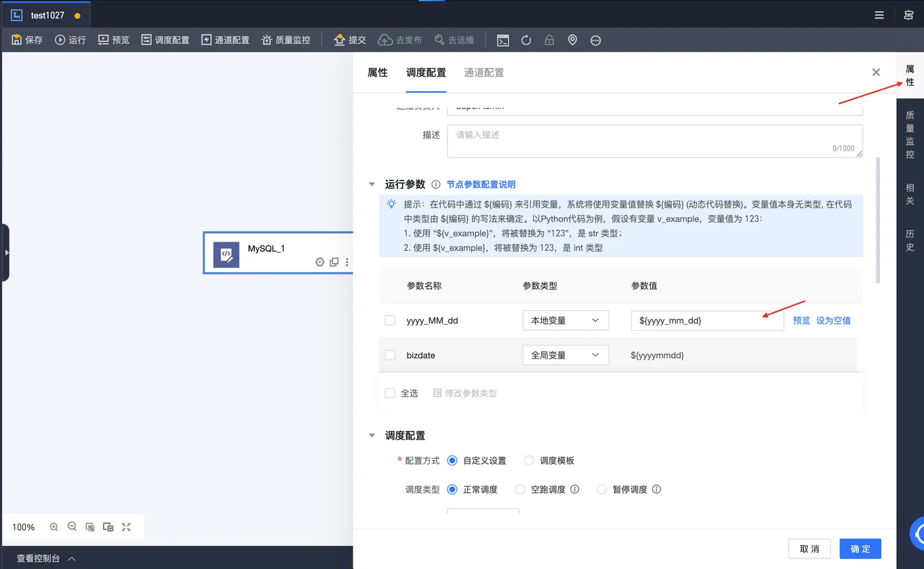
Task: Click the panel's vertical scrollbar
Action: pos(878,220)
